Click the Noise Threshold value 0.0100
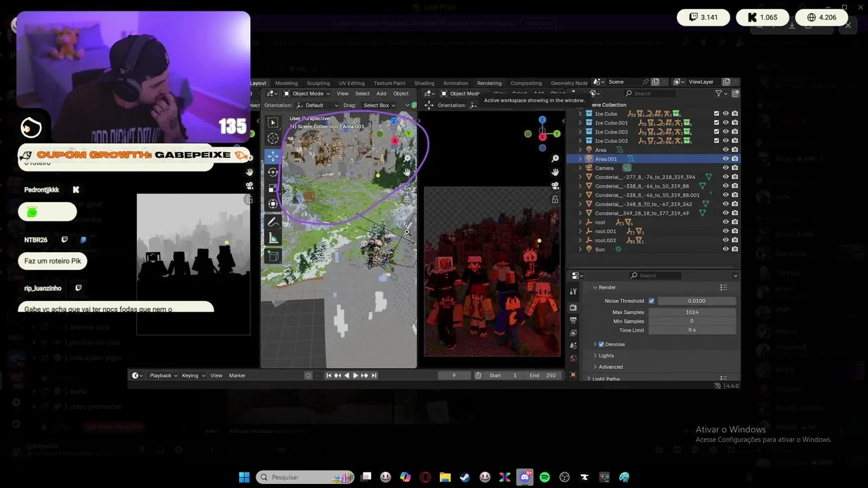 pyautogui.click(x=696, y=301)
